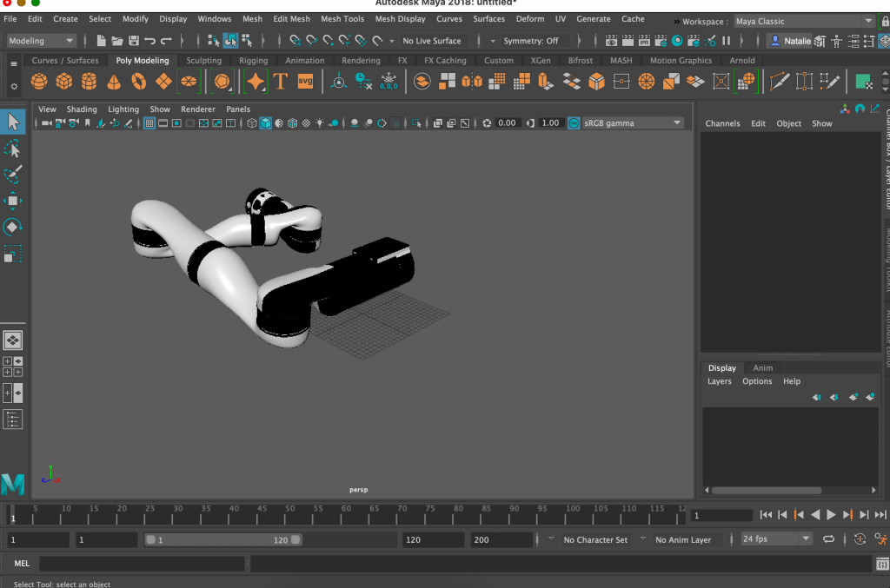
Task: Create a polygon sphere from the shelf
Action: tap(39, 82)
